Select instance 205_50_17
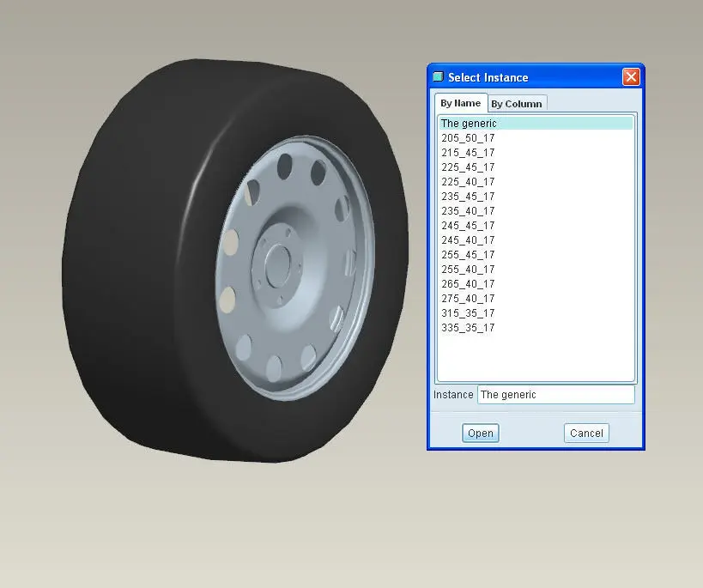This screenshot has width=703, height=588. point(536,138)
